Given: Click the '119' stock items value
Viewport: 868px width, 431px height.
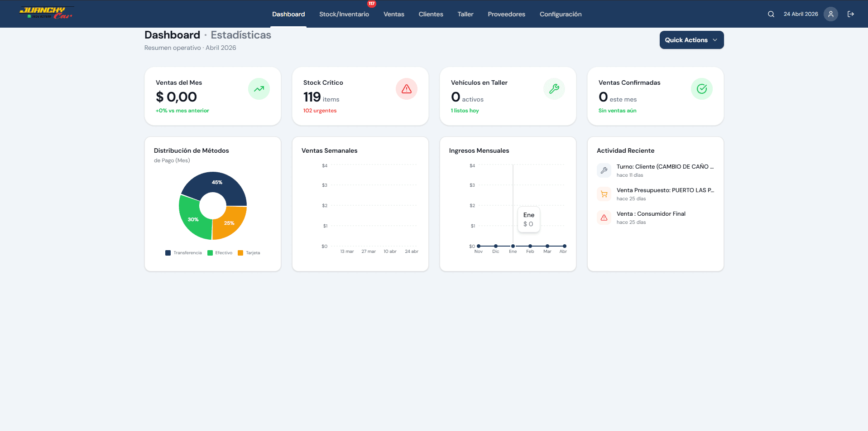Looking at the screenshot, I should pos(312,97).
